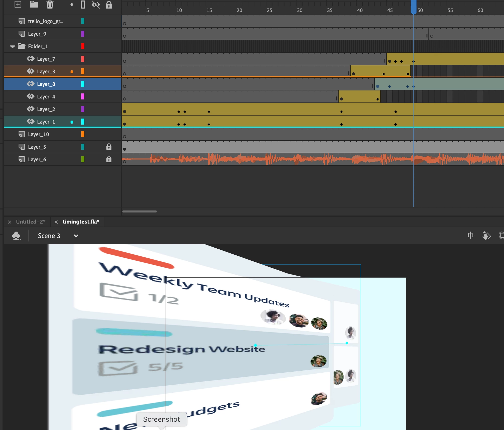
Task: Click the Clip content outside stage icon
Action: [x=501, y=235]
